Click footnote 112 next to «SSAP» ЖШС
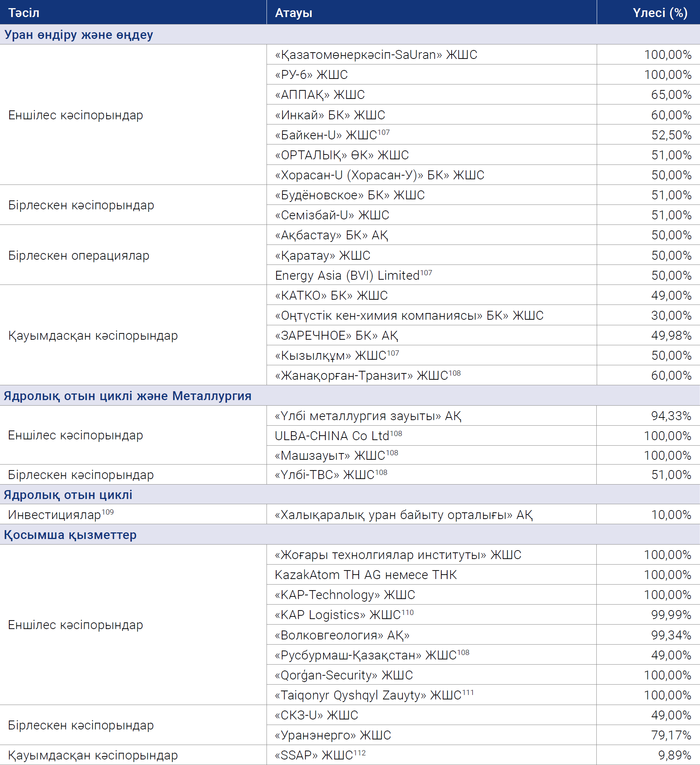This screenshot has width=700, height=765. point(360,753)
